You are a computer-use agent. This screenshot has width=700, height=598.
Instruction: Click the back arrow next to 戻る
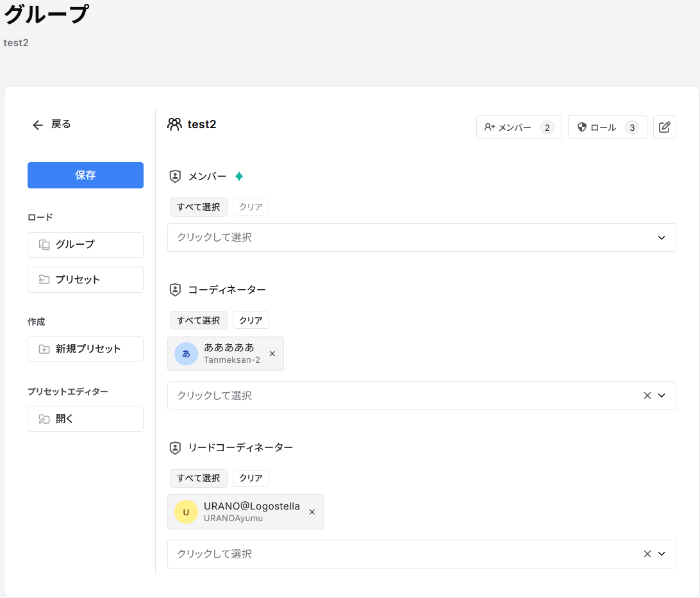pyautogui.click(x=37, y=124)
